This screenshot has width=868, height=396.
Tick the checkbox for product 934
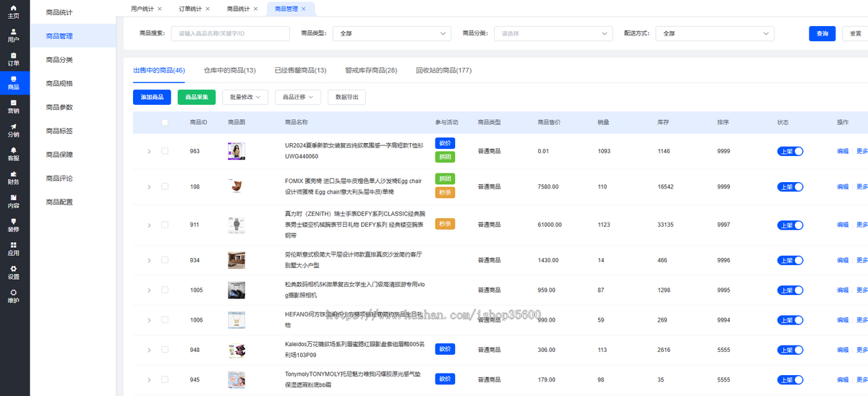(x=165, y=260)
